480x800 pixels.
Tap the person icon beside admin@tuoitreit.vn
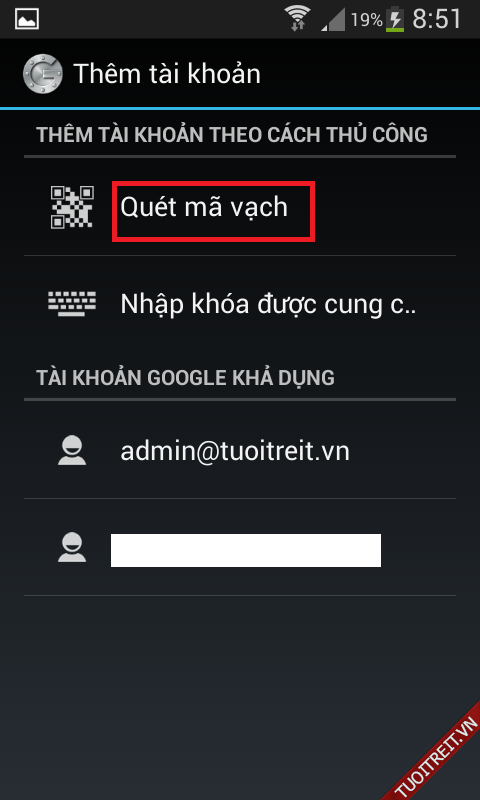point(72,451)
